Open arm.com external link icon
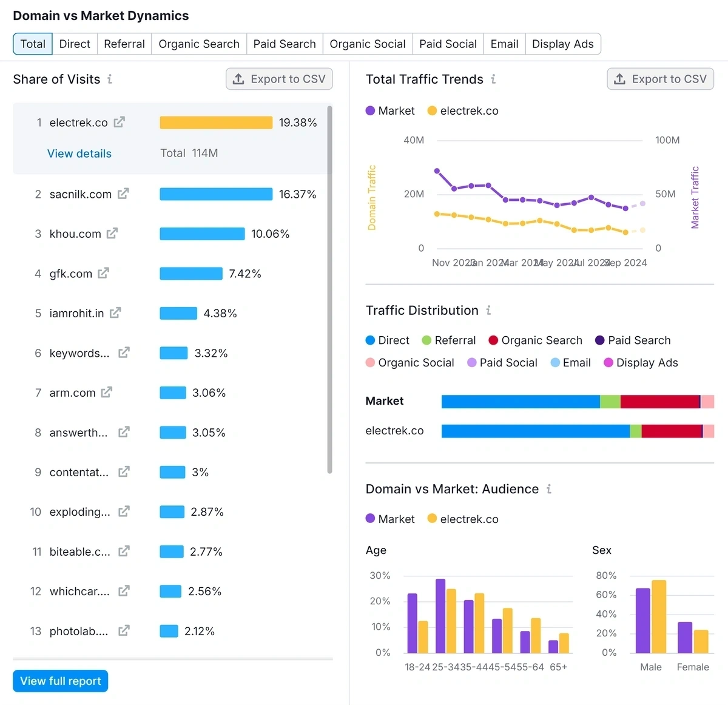Image resolution: width=728 pixels, height=705 pixels. pyautogui.click(x=107, y=393)
